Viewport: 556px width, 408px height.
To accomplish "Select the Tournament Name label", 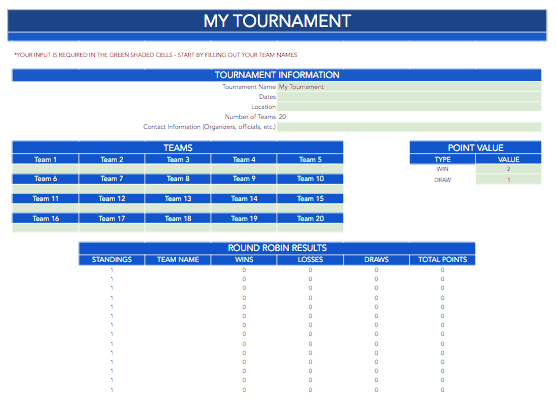I will click(249, 87).
